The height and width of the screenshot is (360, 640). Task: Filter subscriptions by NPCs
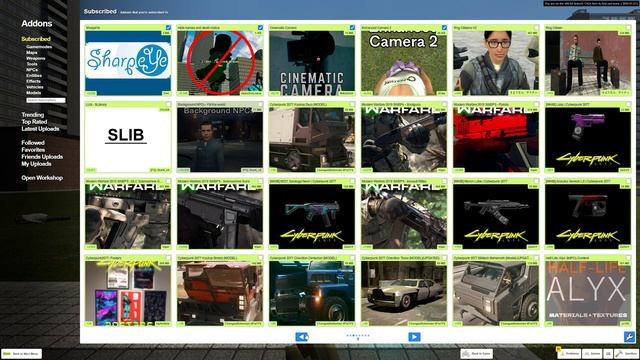click(32, 70)
